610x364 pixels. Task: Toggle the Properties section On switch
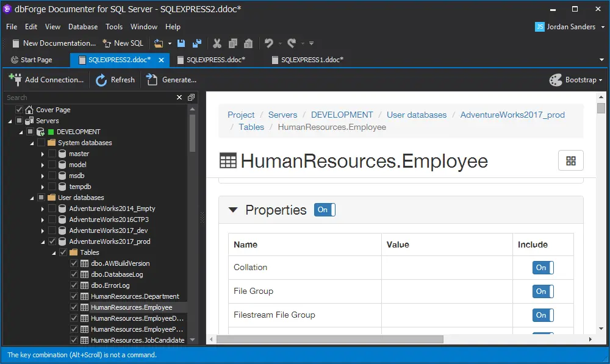[325, 210]
